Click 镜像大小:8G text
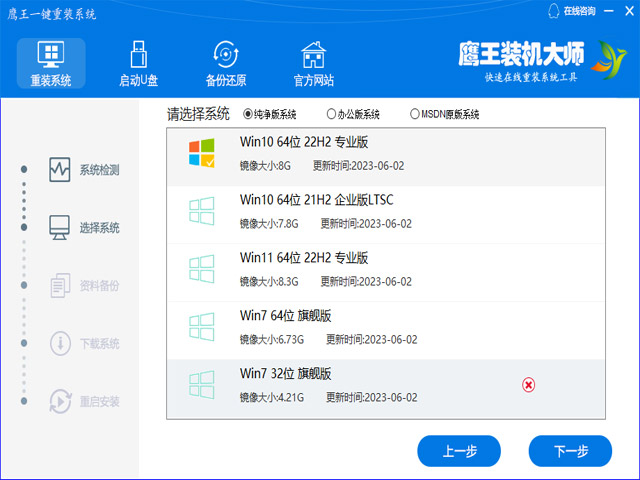 pos(265,166)
